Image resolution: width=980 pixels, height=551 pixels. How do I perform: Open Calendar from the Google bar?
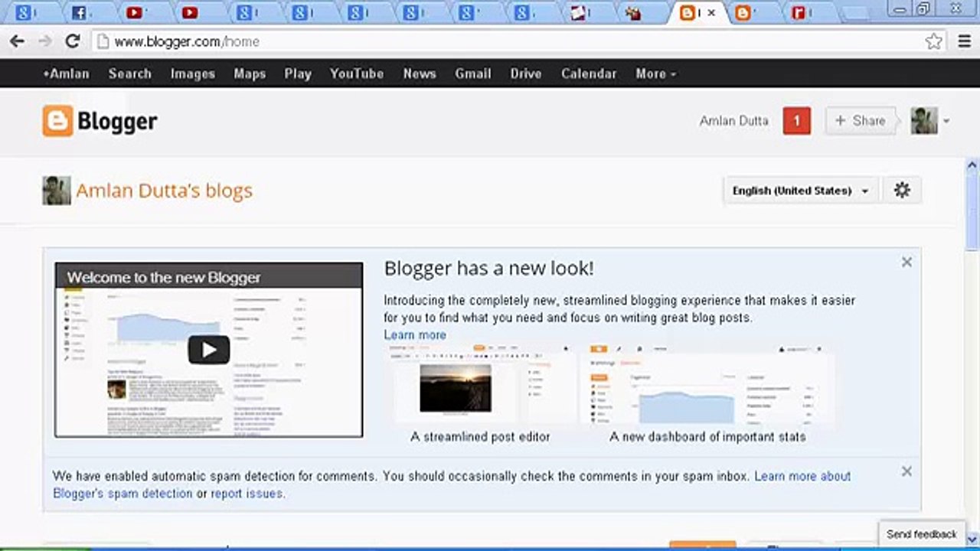(x=589, y=73)
